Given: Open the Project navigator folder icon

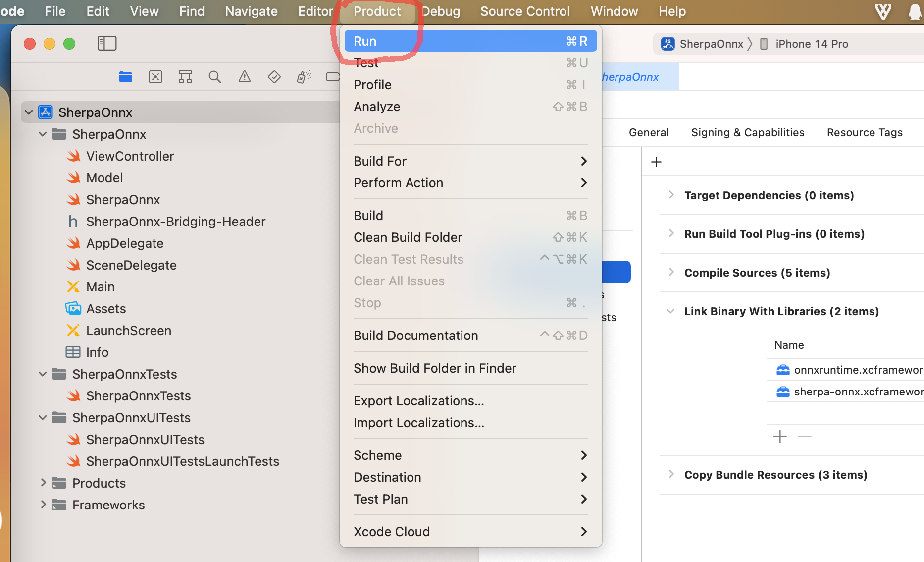Looking at the screenshot, I should click(x=126, y=77).
